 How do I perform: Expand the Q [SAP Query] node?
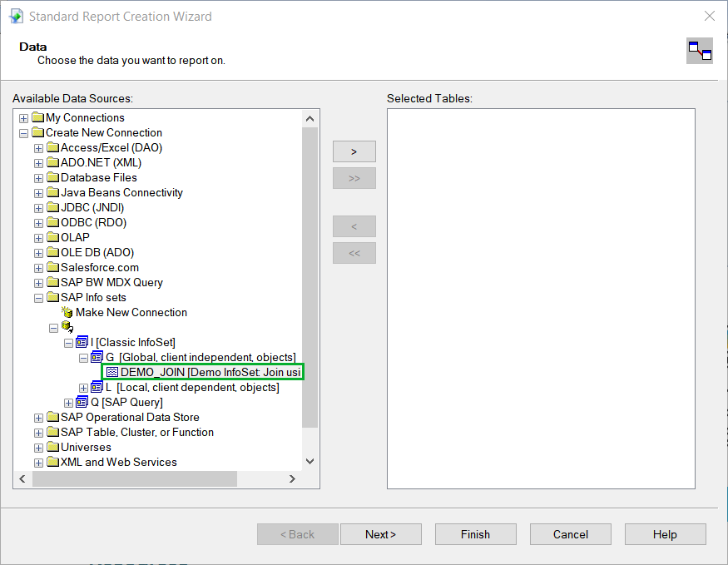click(x=68, y=403)
